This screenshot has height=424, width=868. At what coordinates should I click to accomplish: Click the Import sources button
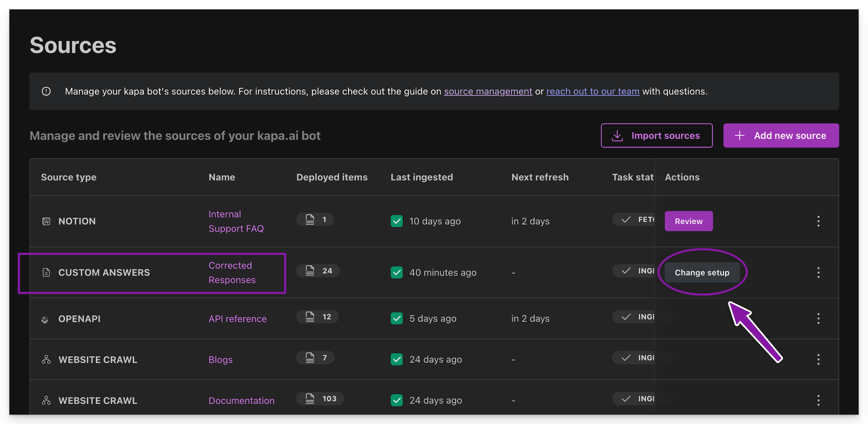click(x=657, y=136)
